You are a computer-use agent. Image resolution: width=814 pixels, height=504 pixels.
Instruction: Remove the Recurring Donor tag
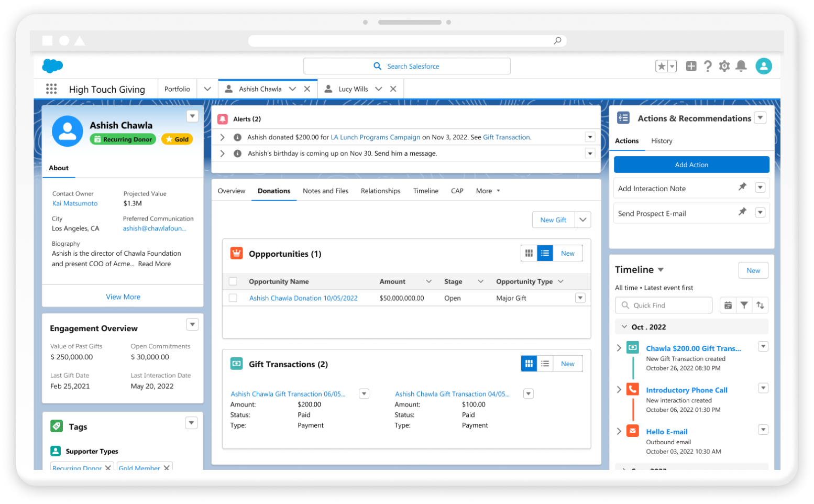point(108,467)
